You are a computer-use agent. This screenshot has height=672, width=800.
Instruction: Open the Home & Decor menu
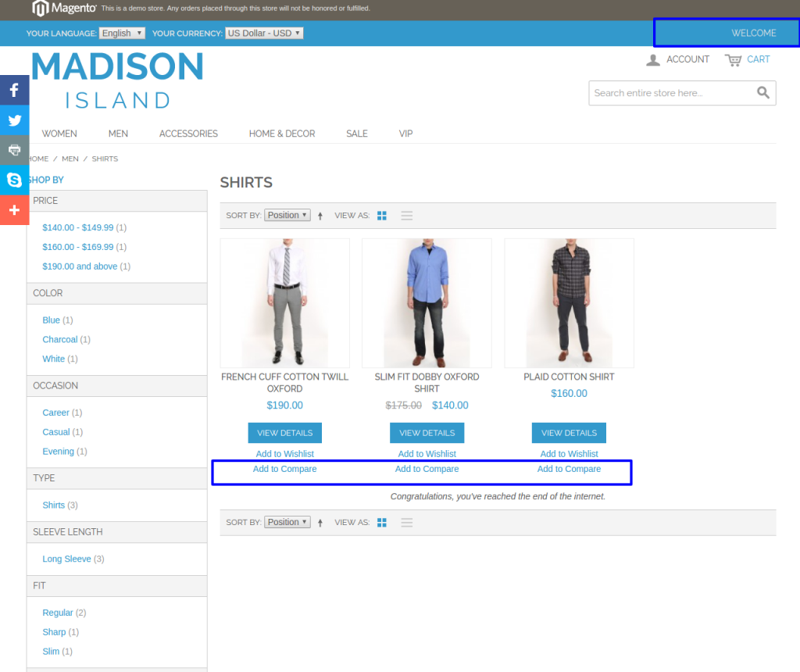[x=281, y=134]
